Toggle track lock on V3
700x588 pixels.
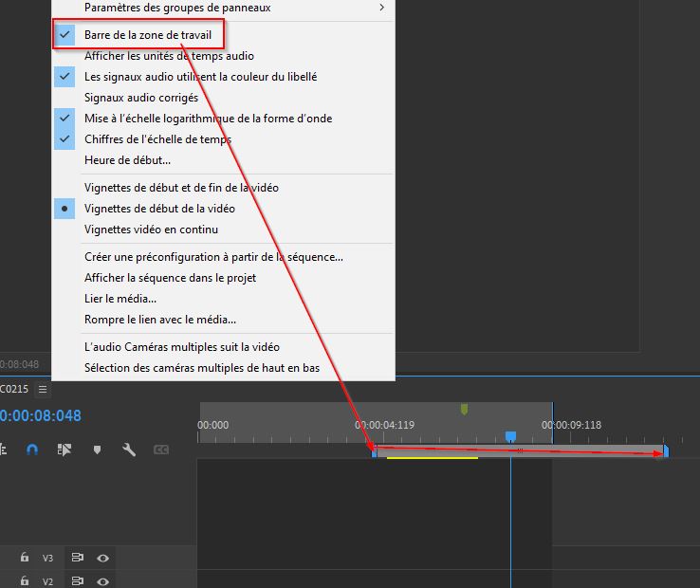point(25,559)
